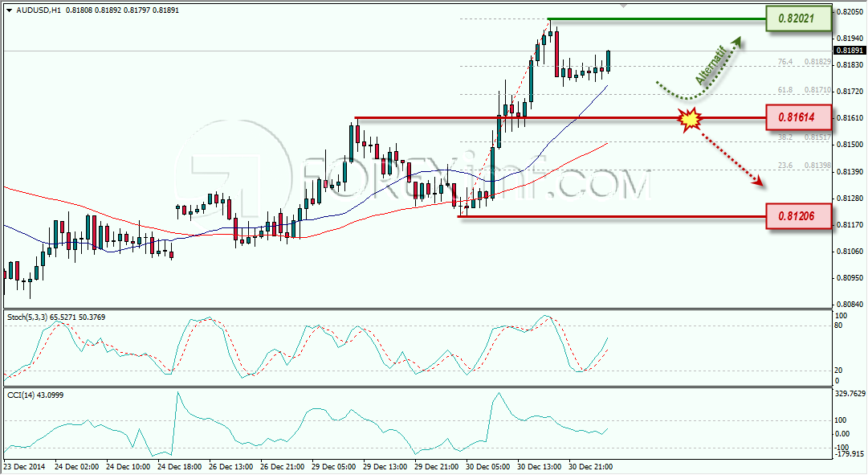Viewport: 868px width, 475px height.
Task: Click the 0.81500 price axis value
Action: click(x=850, y=145)
